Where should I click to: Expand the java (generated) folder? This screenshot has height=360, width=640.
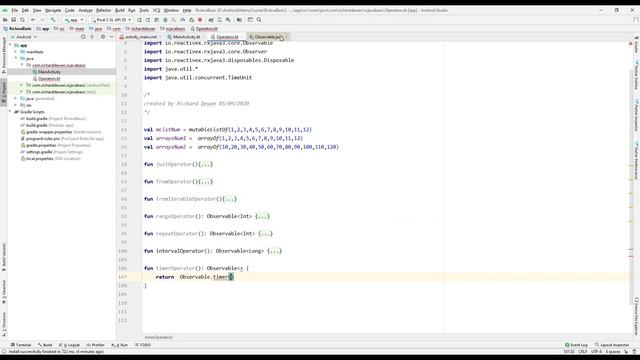pos(16,98)
